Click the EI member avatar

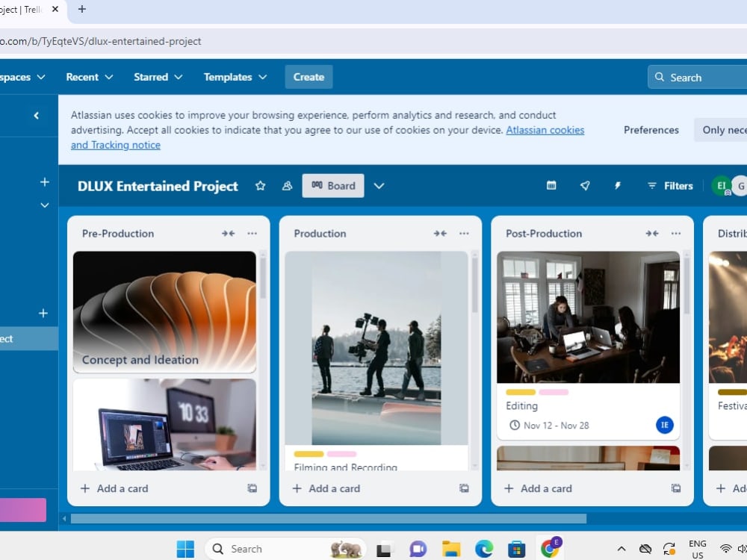click(722, 186)
